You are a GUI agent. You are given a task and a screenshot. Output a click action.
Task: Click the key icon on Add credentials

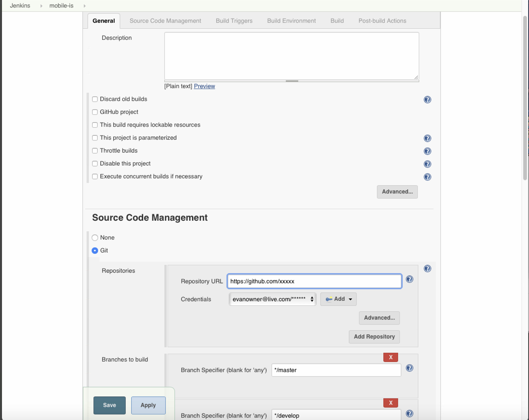point(329,299)
